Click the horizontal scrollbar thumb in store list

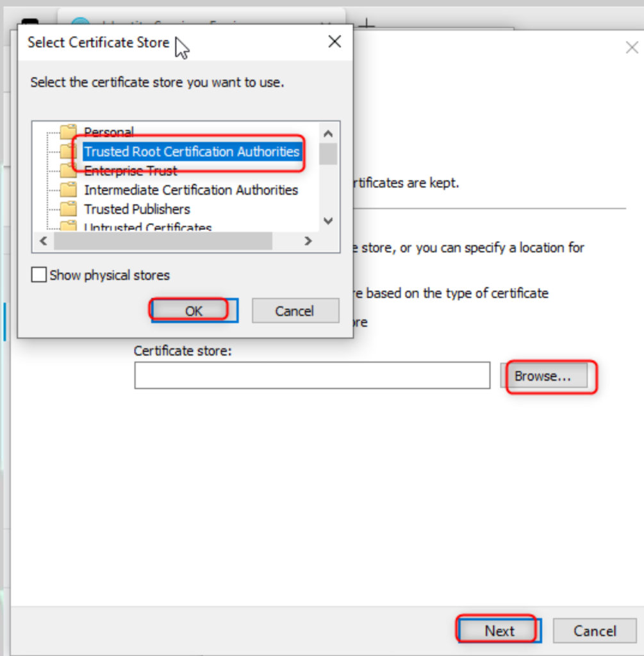click(163, 242)
